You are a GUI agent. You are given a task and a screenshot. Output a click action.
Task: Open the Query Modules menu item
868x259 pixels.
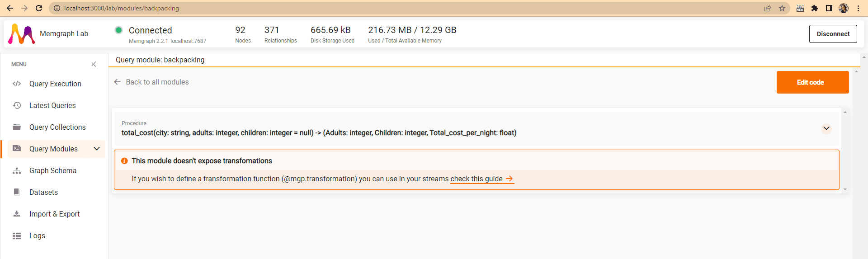tap(53, 149)
